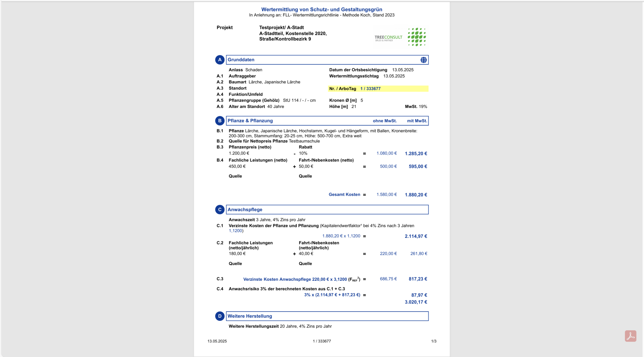The width and height of the screenshot is (644, 357).
Task: Click the gross total 1.880,20 € next to Gesamt Kosten
Action: pos(416,195)
